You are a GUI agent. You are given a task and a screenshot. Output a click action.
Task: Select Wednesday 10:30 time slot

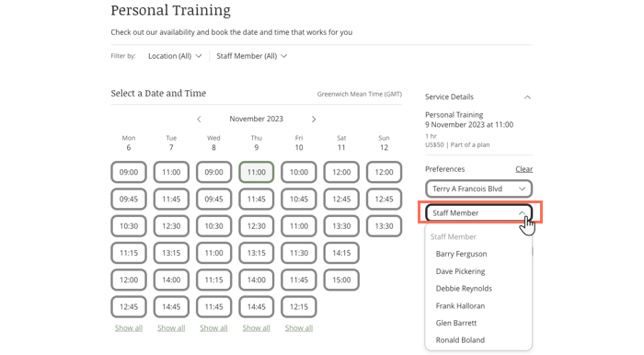213,226
